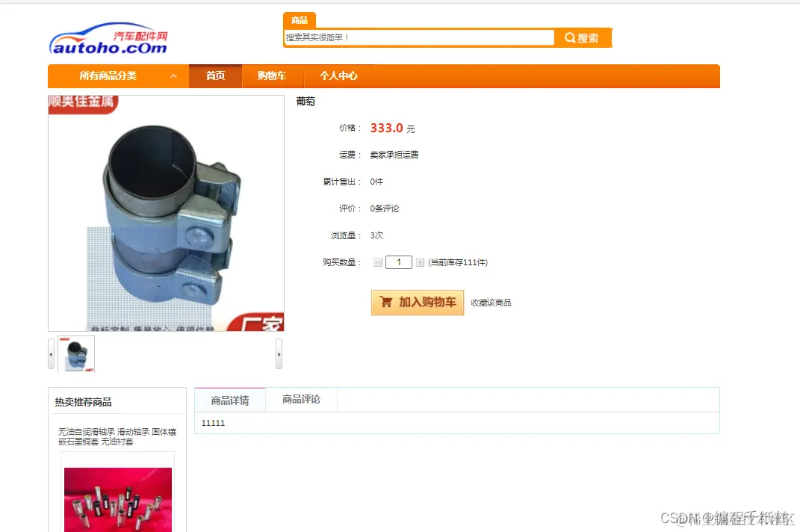Show next thumbnail with right arrow

coord(279,354)
